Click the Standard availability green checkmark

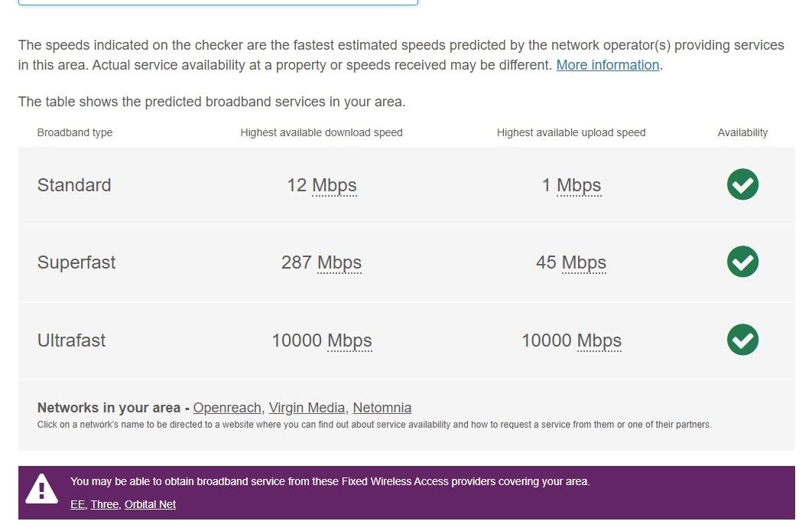pyautogui.click(x=742, y=184)
